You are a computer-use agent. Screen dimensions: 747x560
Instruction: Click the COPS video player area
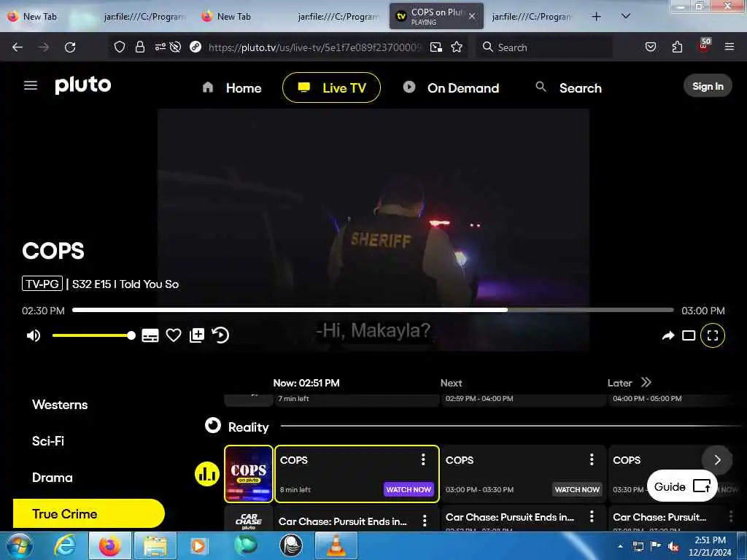point(373,230)
